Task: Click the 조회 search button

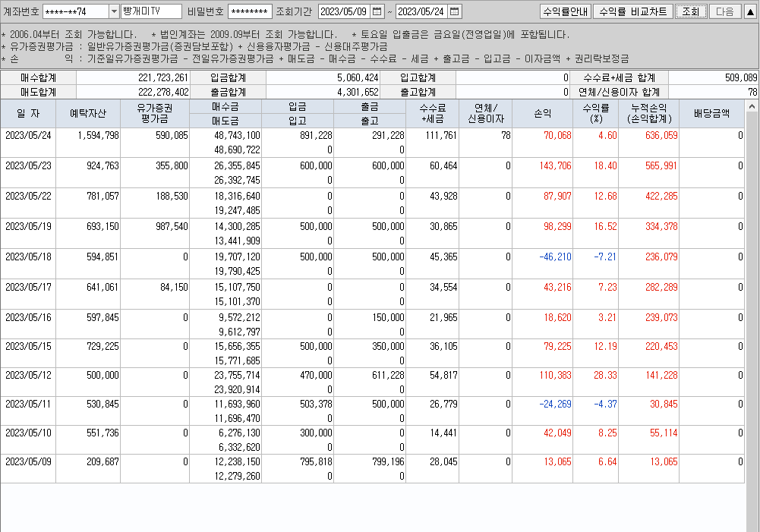Action: (x=691, y=11)
